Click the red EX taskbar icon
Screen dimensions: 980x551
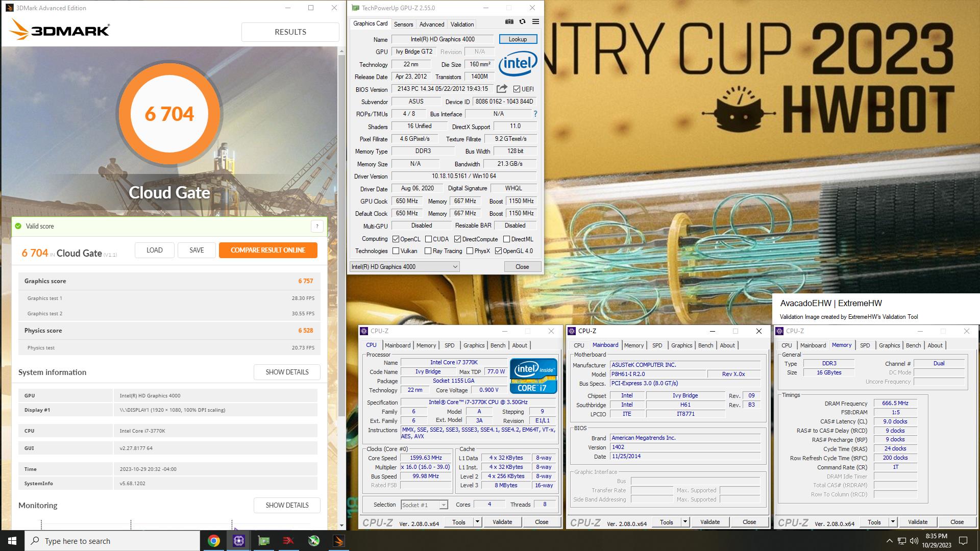(288, 541)
